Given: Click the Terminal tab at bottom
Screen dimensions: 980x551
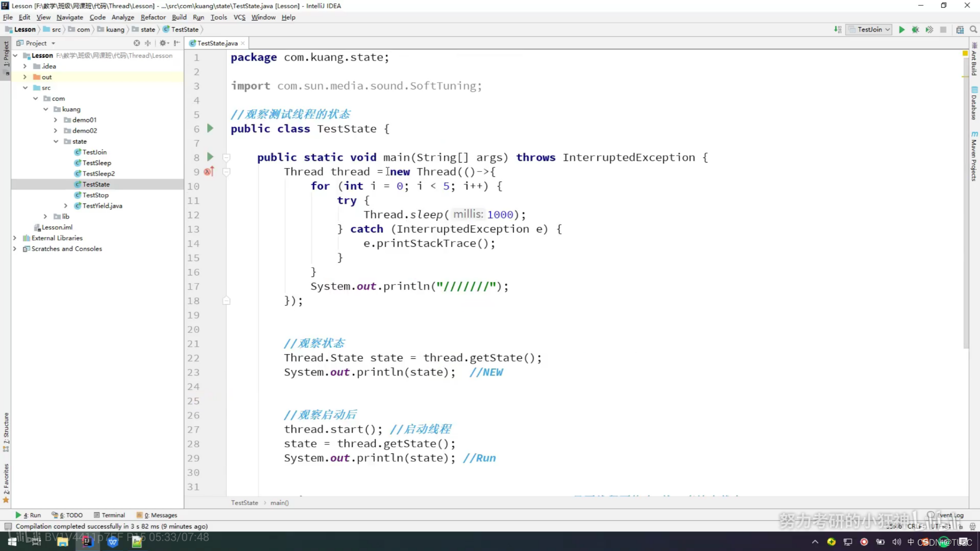Looking at the screenshot, I should [112, 515].
